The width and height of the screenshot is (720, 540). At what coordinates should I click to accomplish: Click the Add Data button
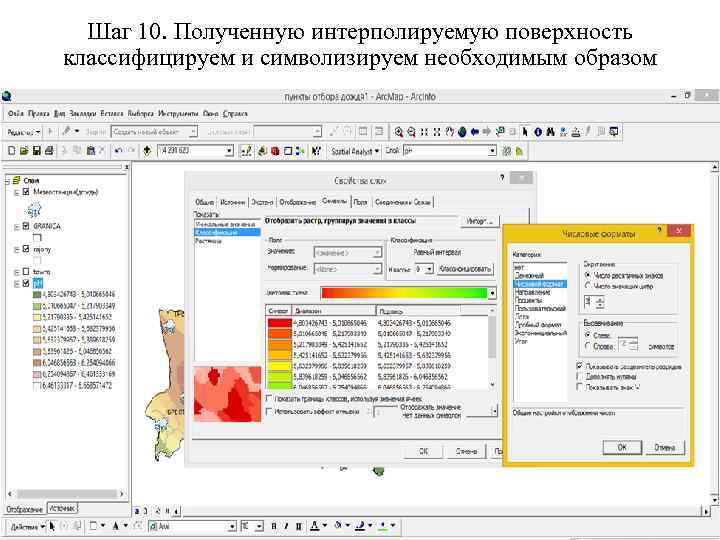(147, 151)
